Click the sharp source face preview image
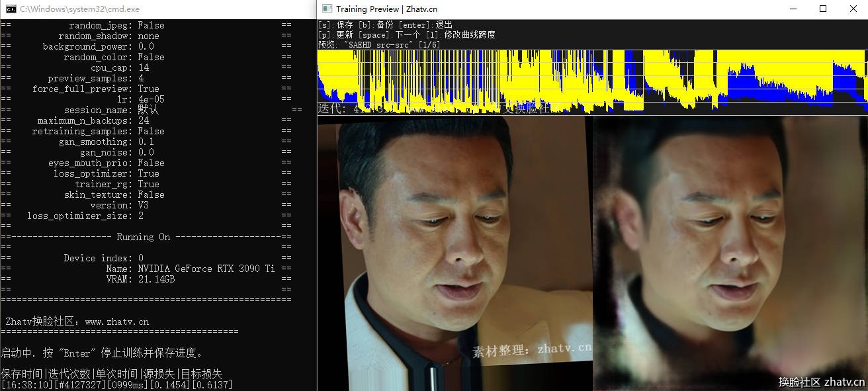The height and width of the screenshot is (391, 868). coord(455,253)
